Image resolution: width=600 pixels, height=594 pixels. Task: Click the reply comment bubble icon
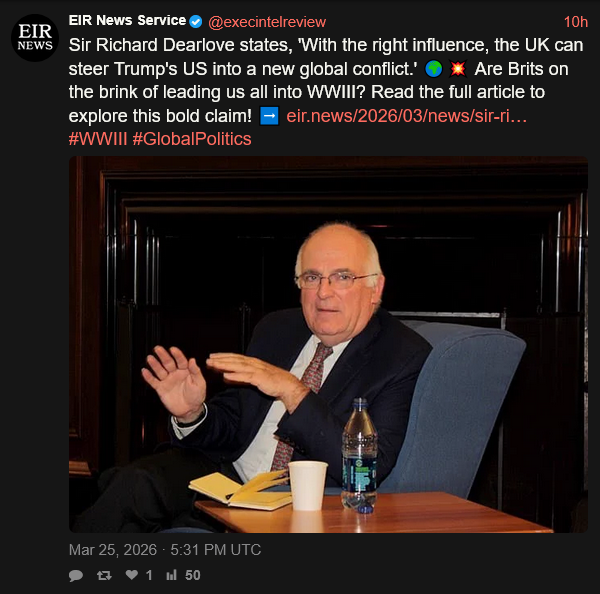[76, 575]
